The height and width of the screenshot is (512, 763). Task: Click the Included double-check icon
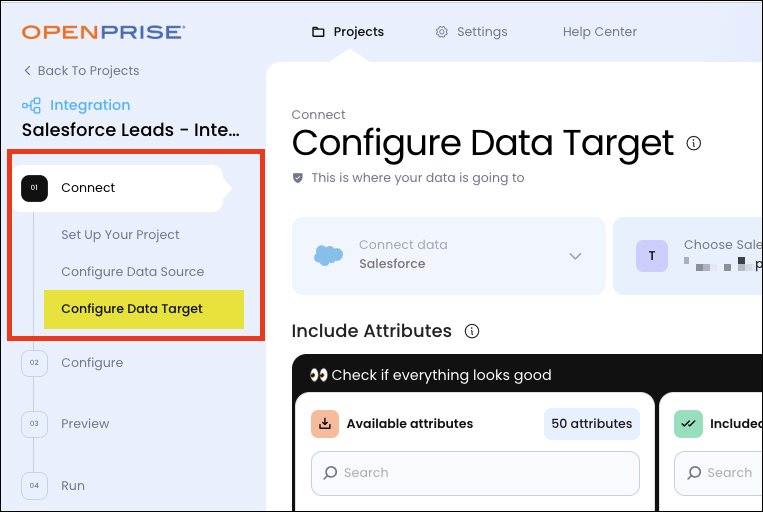[x=688, y=424]
